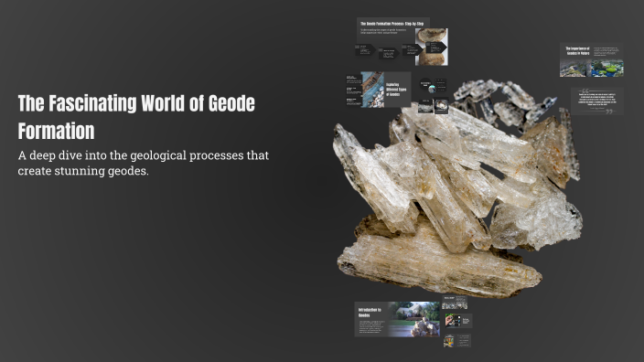Open the geode rock photo in the step-by-step slide

[x=431, y=47]
